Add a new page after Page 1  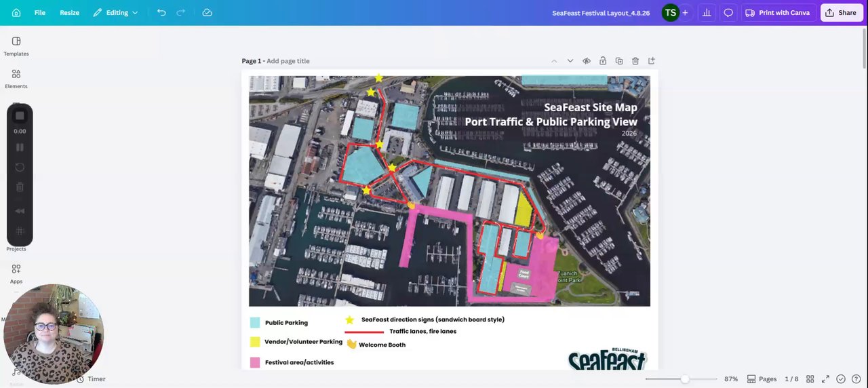coord(652,61)
